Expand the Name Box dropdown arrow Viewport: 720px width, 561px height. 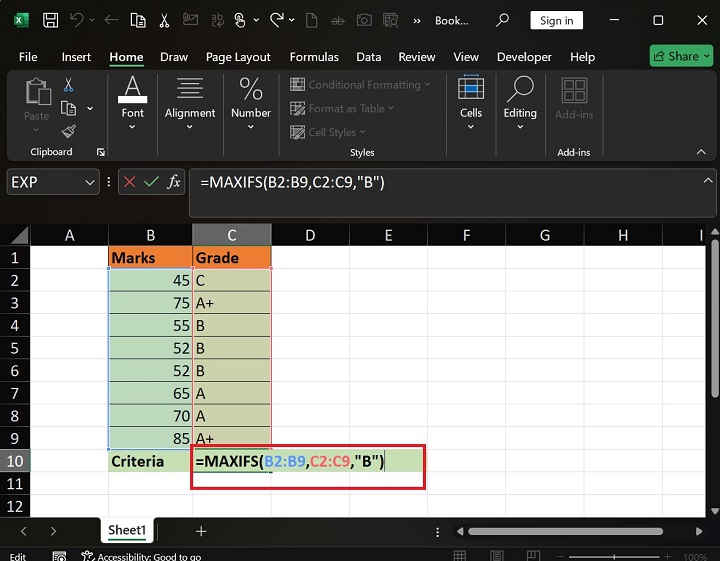tap(90, 182)
